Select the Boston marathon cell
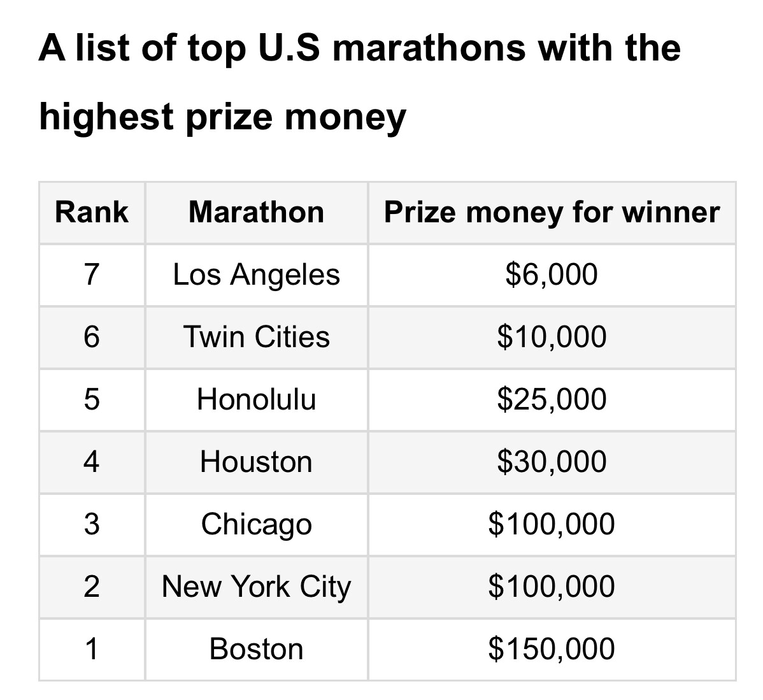Viewport: 763px width, 700px height. (256, 649)
